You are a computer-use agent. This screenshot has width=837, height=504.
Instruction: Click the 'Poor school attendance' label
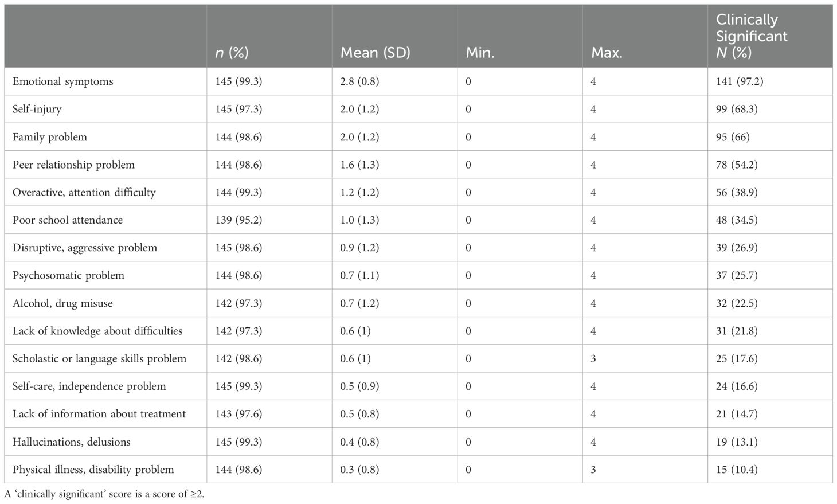coord(68,220)
